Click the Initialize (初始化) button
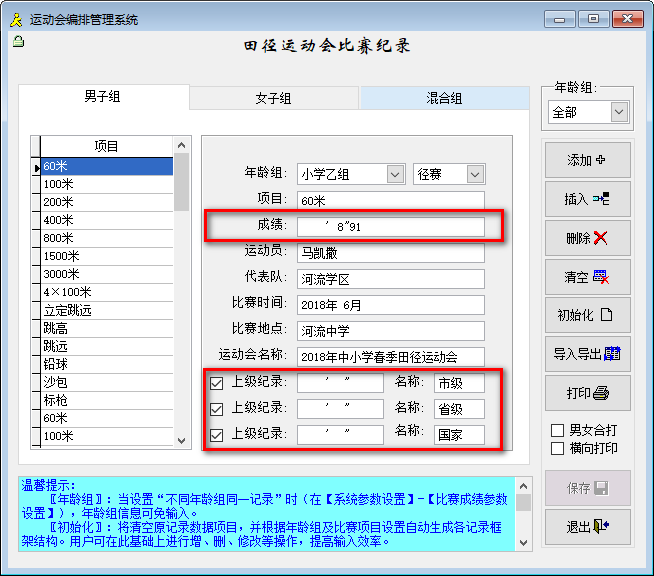 click(x=587, y=315)
